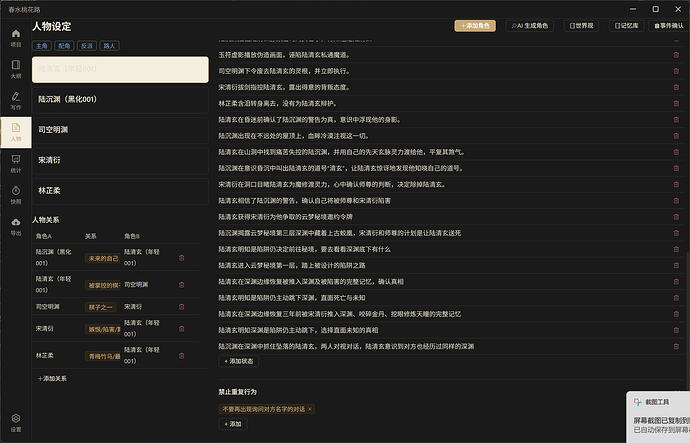The height and width of the screenshot is (443, 690).
Task: Click state text '陆清玄明知是陷阱仍主动跳下深渊'
Action: [292, 298]
